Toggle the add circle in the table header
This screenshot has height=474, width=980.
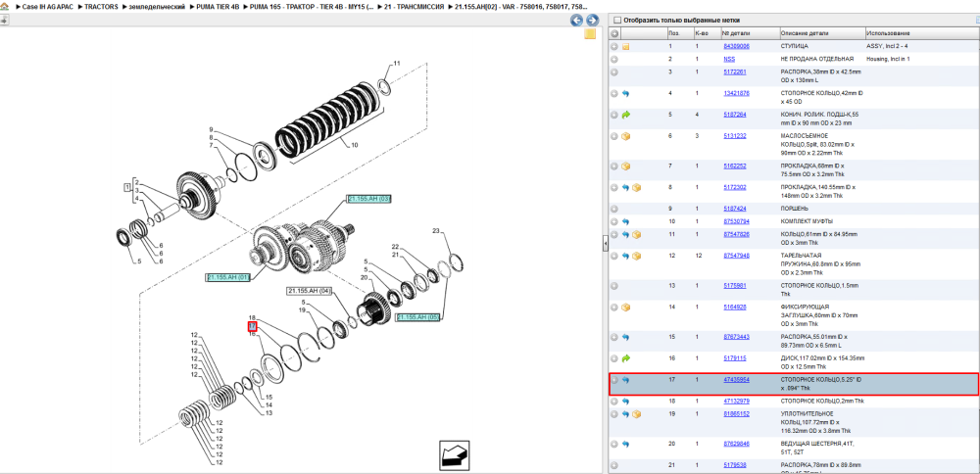pyautogui.click(x=614, y=33)
